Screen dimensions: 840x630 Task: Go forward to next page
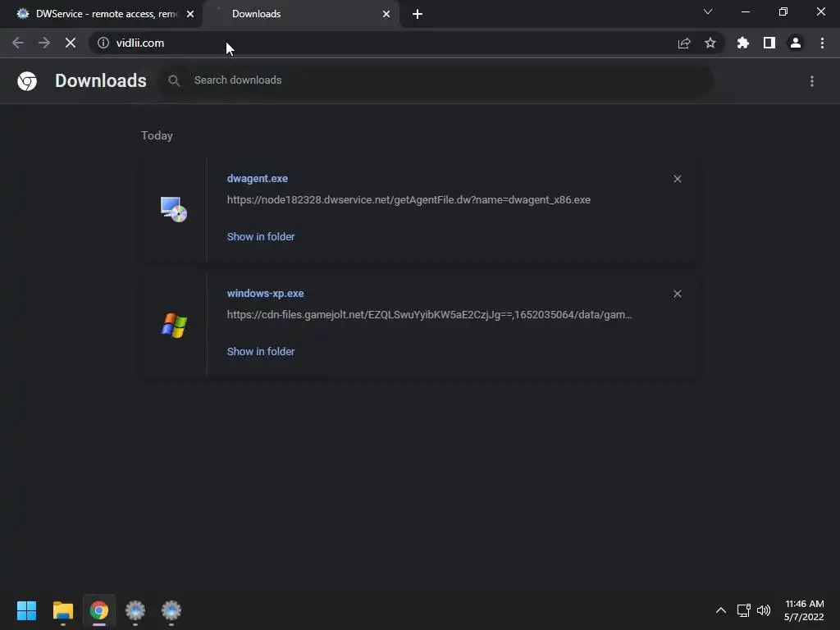[x=44, y=43]
